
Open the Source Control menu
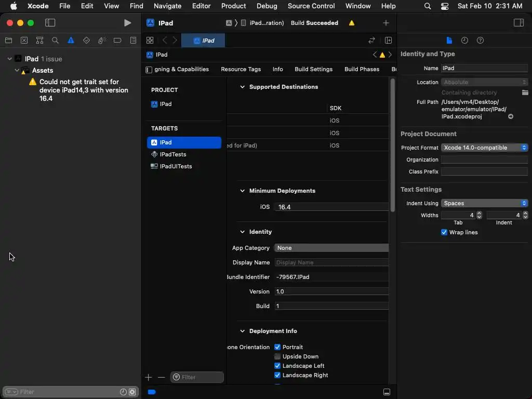[x=311, y=6]
